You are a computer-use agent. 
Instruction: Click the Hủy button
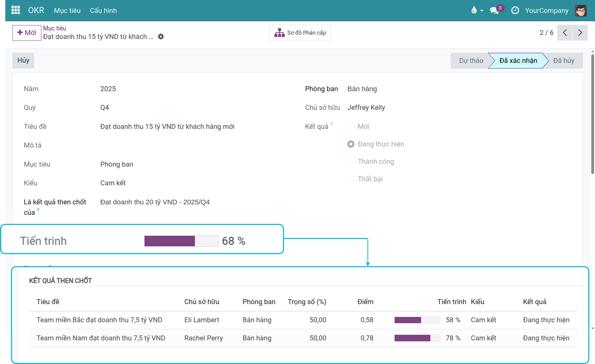pos(23,60)
